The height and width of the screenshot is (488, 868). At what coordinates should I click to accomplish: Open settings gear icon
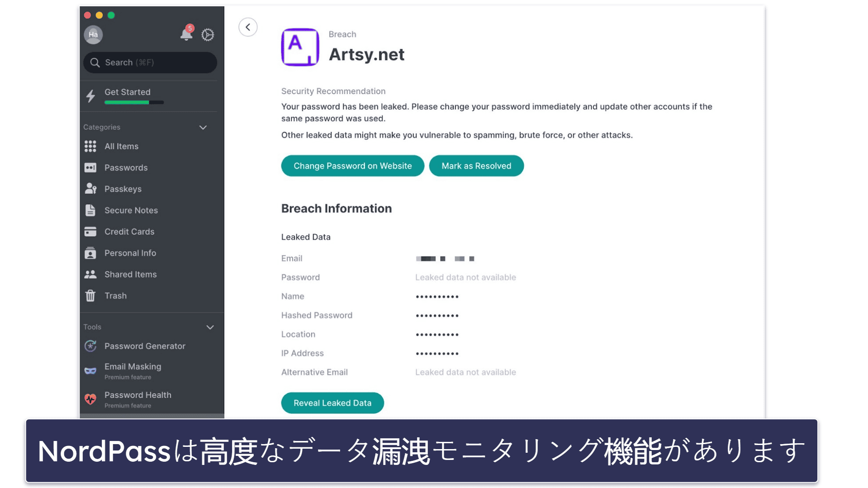click(208, 35)
